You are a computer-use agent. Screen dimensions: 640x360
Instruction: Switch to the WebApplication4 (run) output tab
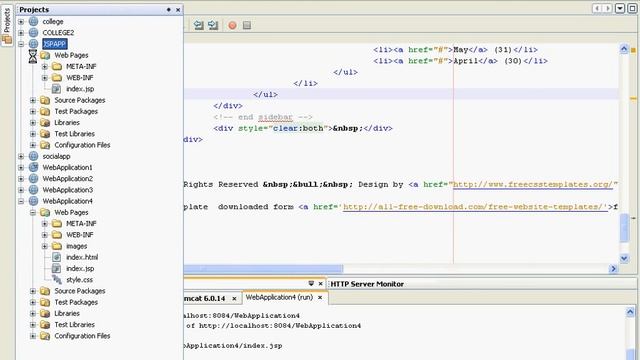click(x=279, y=297)
